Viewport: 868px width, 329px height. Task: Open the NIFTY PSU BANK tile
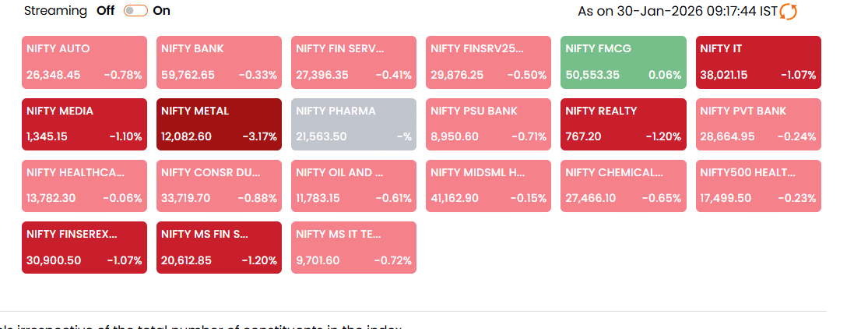click(488, 124)
